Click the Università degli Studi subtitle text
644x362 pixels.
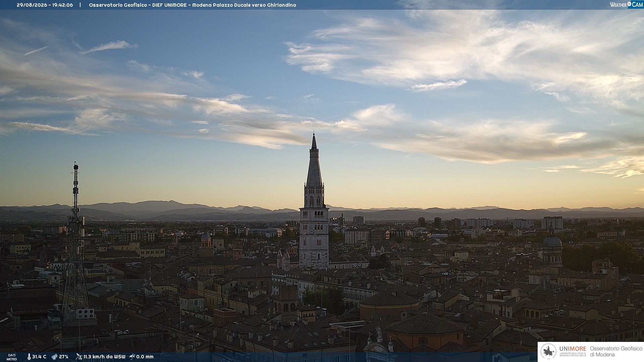(573, 354)
